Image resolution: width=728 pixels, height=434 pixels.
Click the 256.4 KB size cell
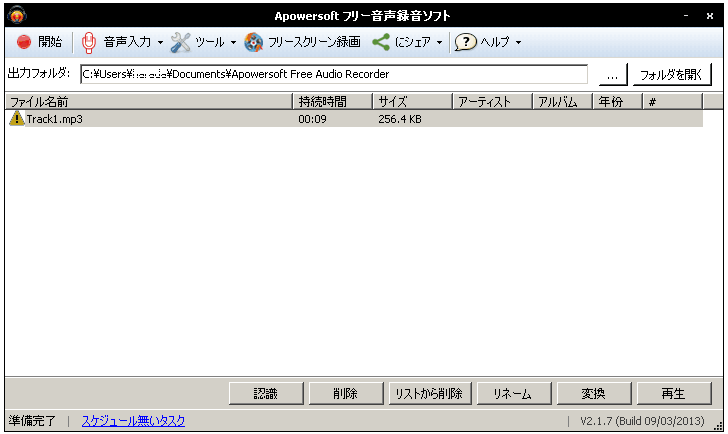(400, 119)
